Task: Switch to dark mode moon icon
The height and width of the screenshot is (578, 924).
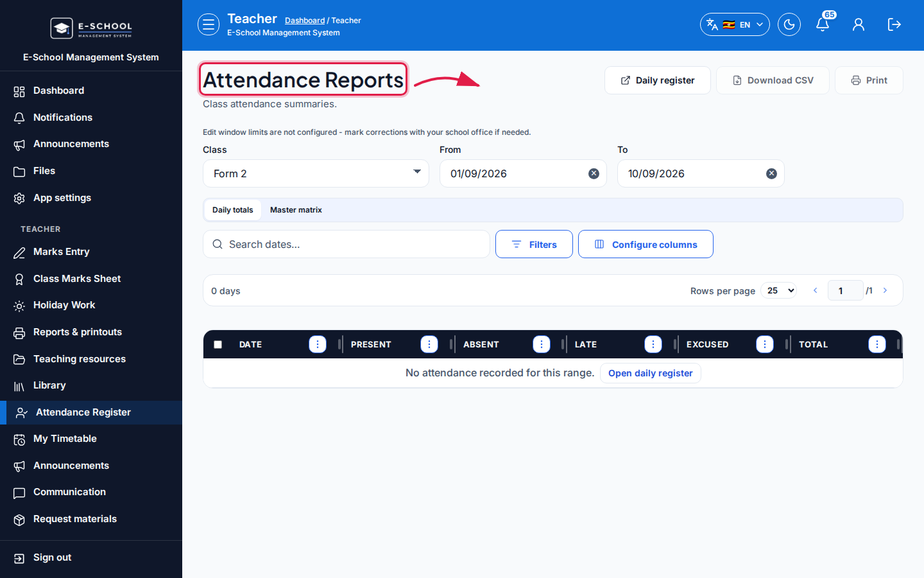Action: pyautogui.click(x=789, y=24)
